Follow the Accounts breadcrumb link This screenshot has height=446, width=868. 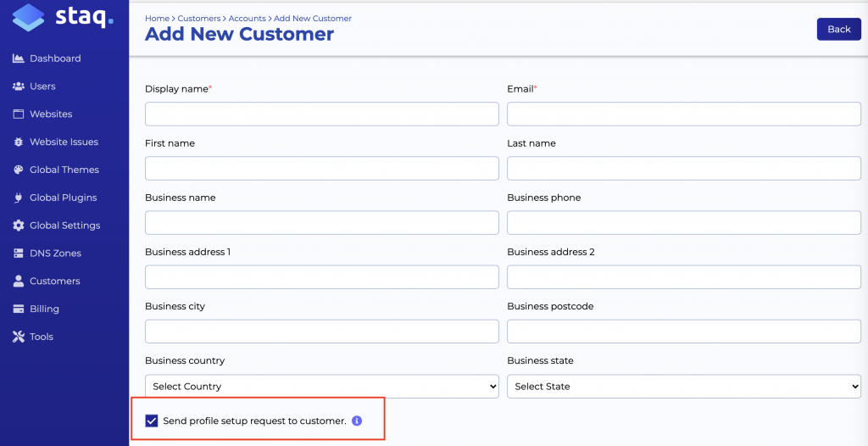click(247, 18)
